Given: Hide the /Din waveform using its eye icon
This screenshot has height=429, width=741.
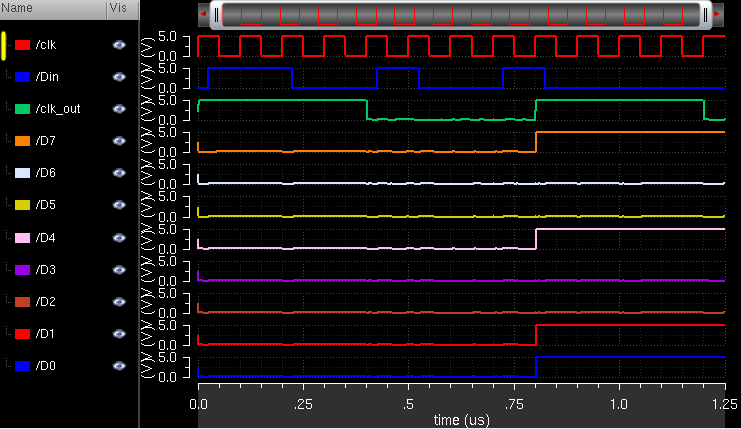Looking at the screenshot, I should [x=119, y=77].
